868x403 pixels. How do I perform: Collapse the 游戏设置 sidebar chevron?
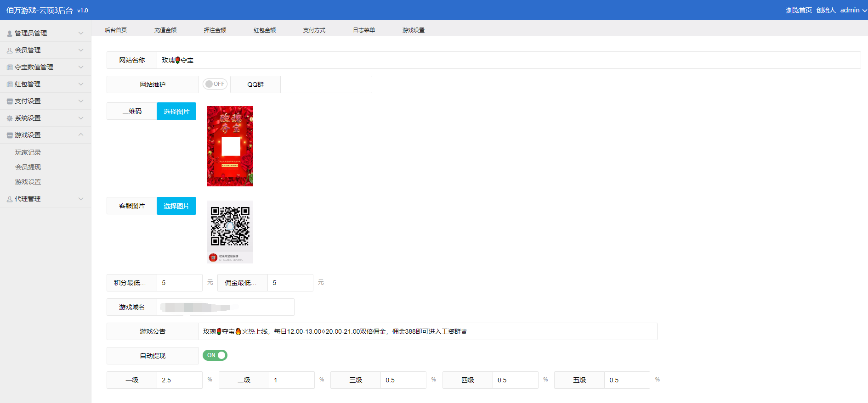(81, 135)
